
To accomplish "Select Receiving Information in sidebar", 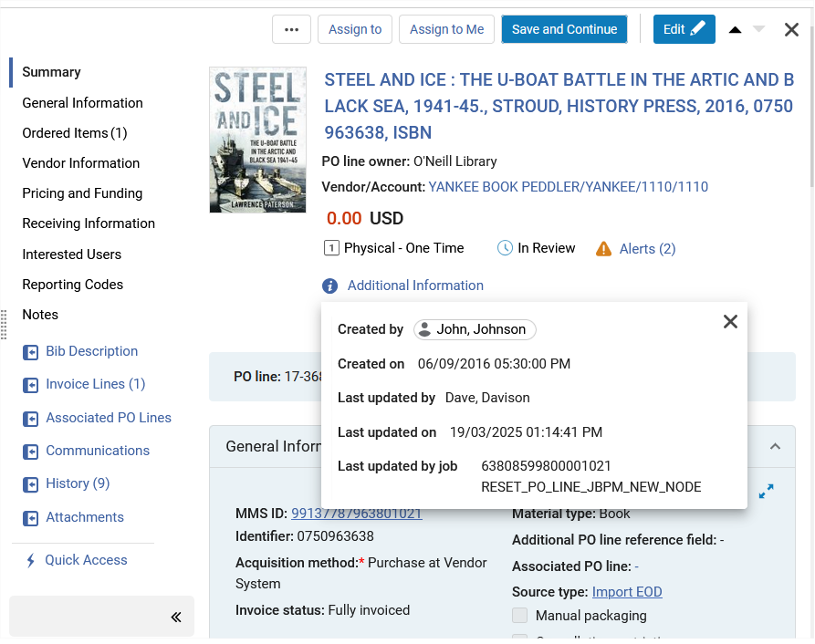I will click(x=89, y=223).
